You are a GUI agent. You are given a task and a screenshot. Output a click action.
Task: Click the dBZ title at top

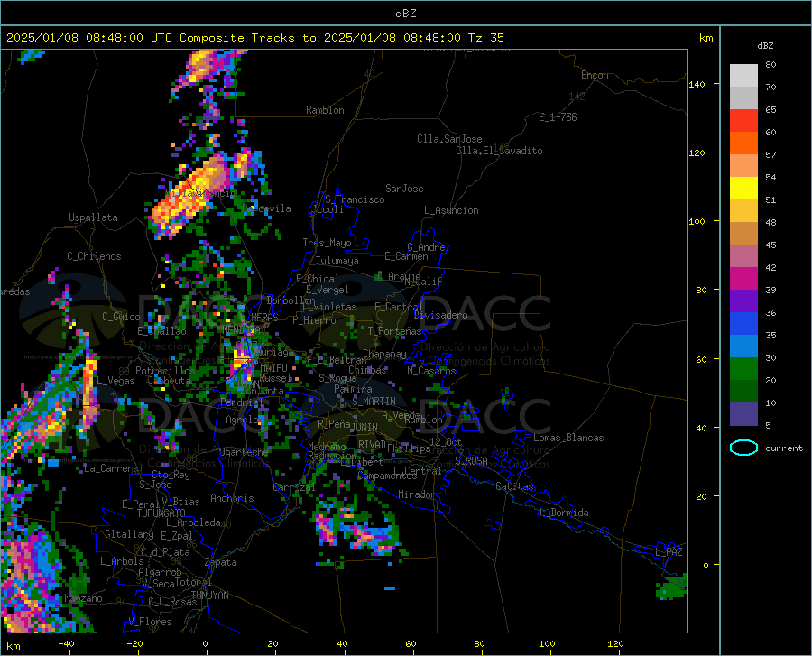[405, 14]
